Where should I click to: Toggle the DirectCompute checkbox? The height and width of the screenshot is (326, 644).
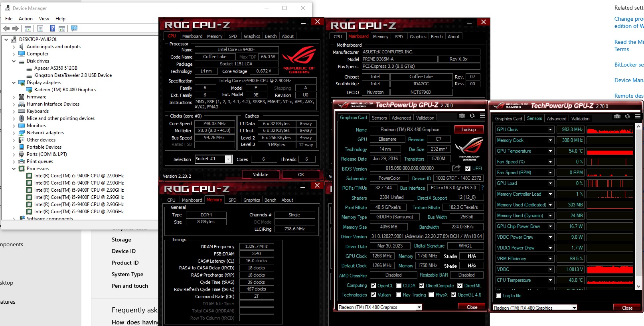tap(421, 286)
